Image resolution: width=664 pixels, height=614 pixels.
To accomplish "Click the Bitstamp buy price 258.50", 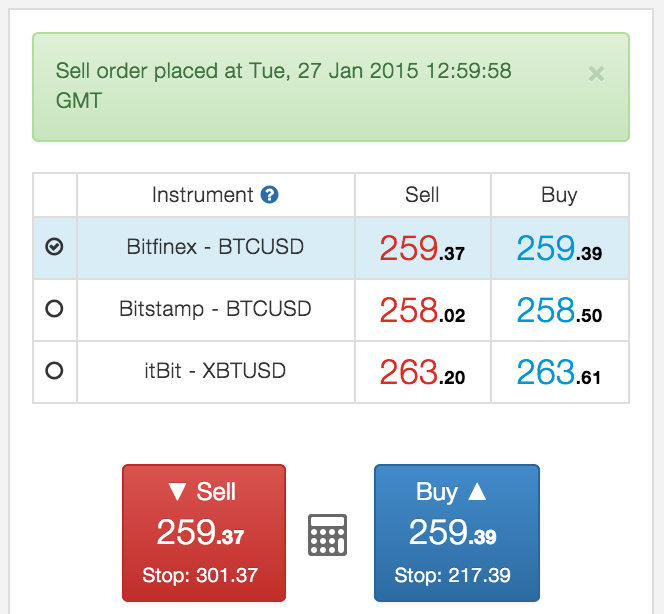I will (559, 310).
